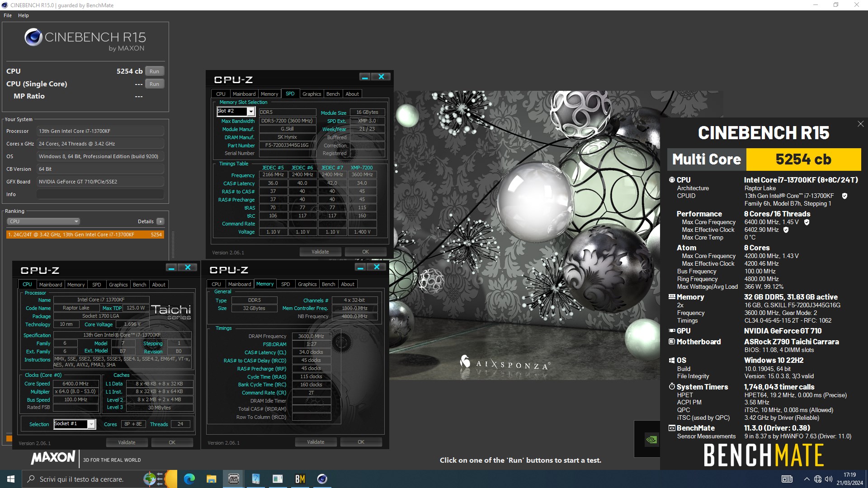This screenshot has width=868, height=488.
Task: Select the 24C/24T i7-13700KF ranking entry
Action: coord(85,235)
